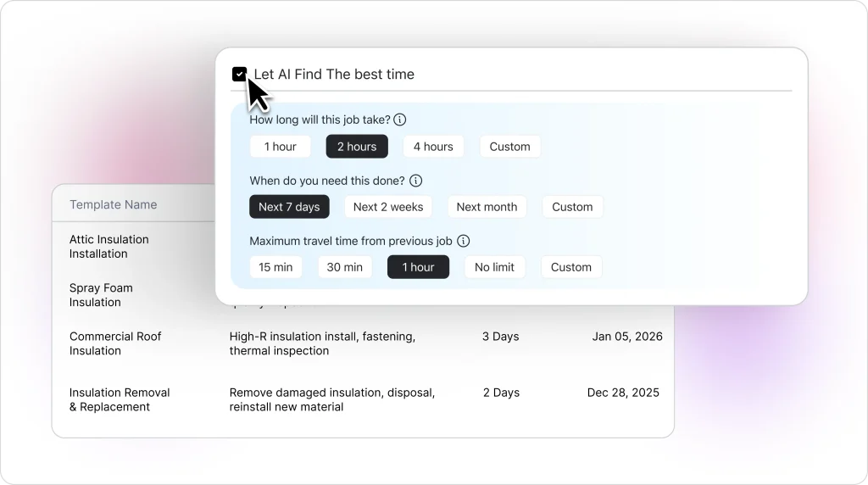The height and width of the screenshot is (485, 868).
Task: Open Insulation Removal & Replacement template
Action: 120,399
